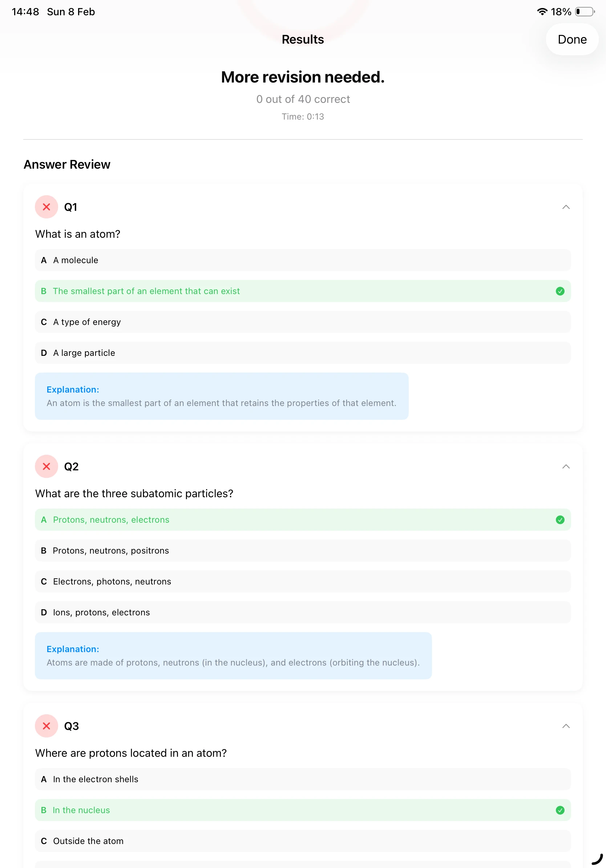The height and width of the screenshot is (868, 606).
Task: Tap the Done button
Action: [571, 39]
